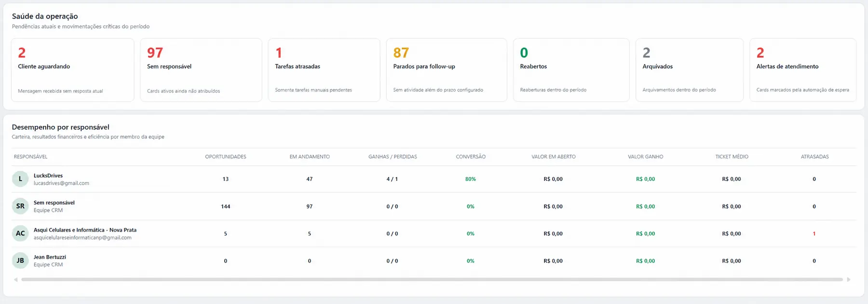Viewport: 868px width, 304px height.
Task: Click the right arrow of horizontal scrollbar
Action: click(x=849, y=279)
